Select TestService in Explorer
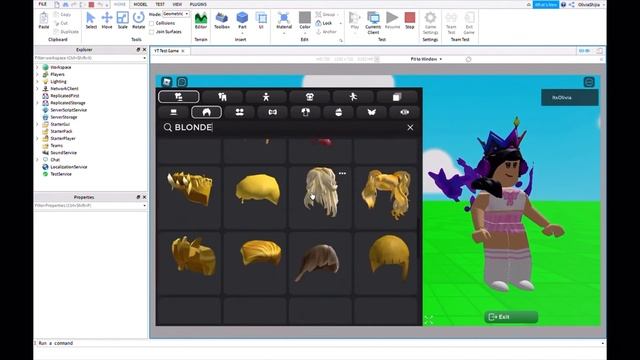The image size is (640, 360). coord(61,174)
